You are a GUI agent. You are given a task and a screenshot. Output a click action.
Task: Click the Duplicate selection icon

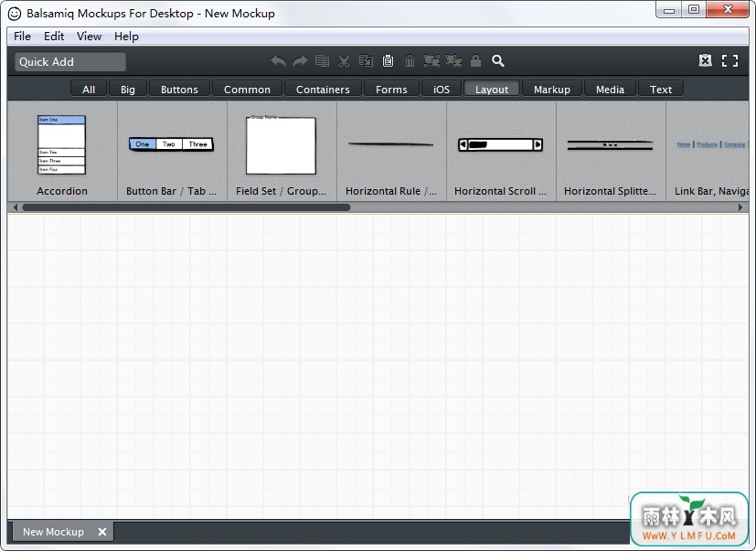coord(322,60)
